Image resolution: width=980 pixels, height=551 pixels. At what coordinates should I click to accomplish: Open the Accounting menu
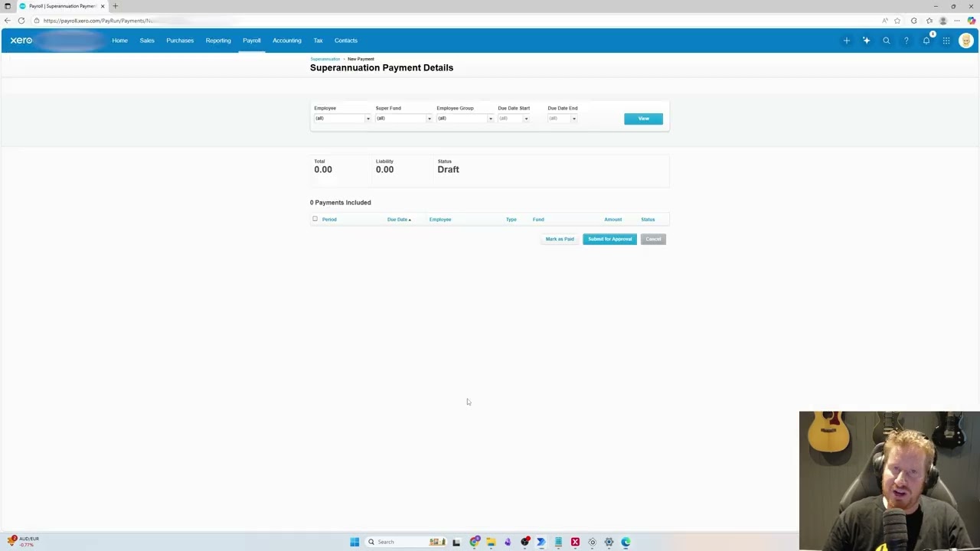(287, 41)
